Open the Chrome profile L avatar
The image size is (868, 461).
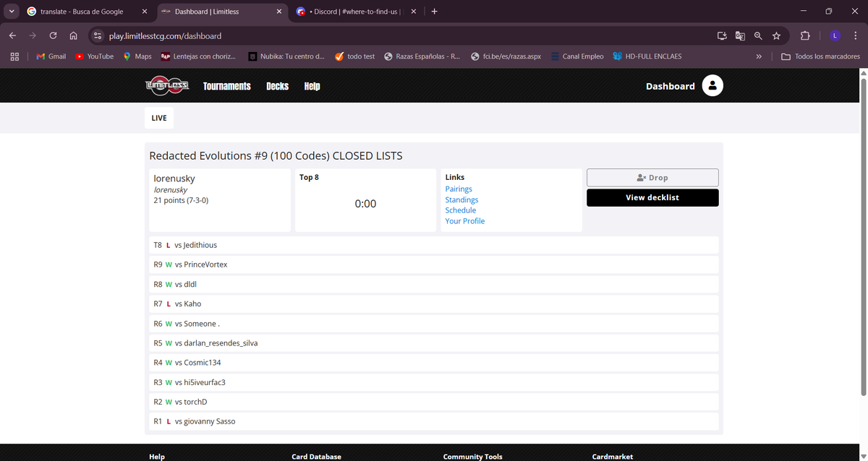pos(835,35)
